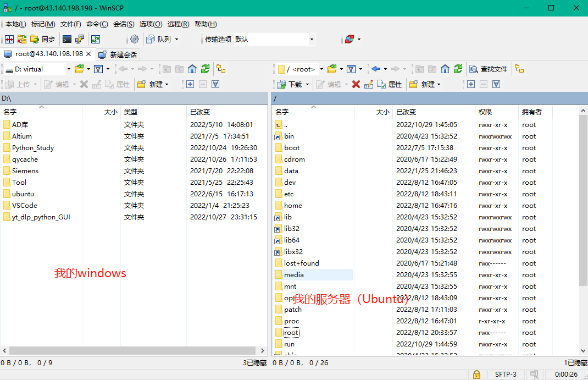Screen dimensions: 588x380
Task: Open the 命令(C) menu
Action: coord(97,24)
